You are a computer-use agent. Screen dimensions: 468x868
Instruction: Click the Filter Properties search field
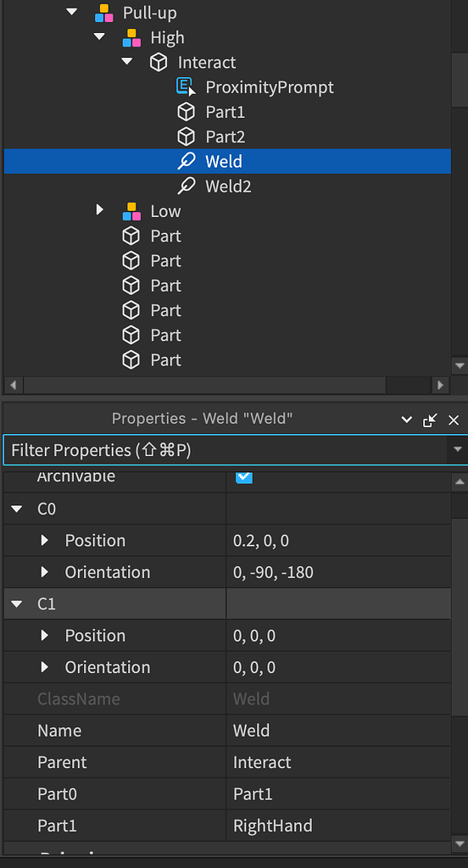click(226, 450)
